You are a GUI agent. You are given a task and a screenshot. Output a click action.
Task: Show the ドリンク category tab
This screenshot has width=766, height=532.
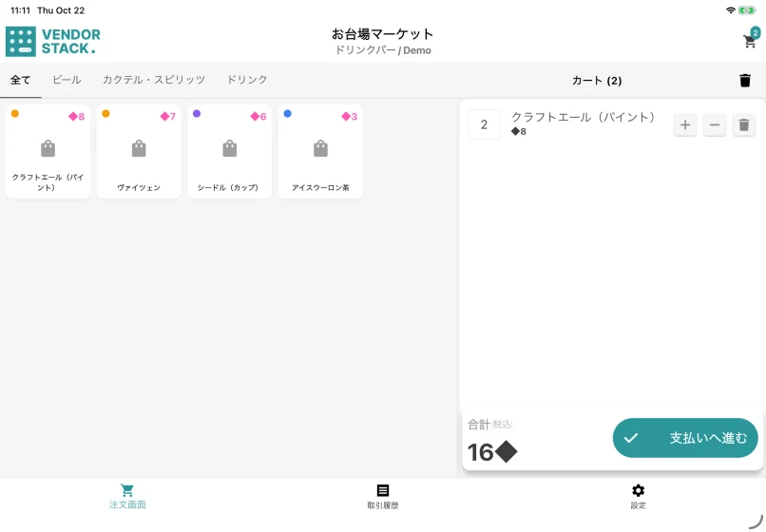(x=247, y=80)
